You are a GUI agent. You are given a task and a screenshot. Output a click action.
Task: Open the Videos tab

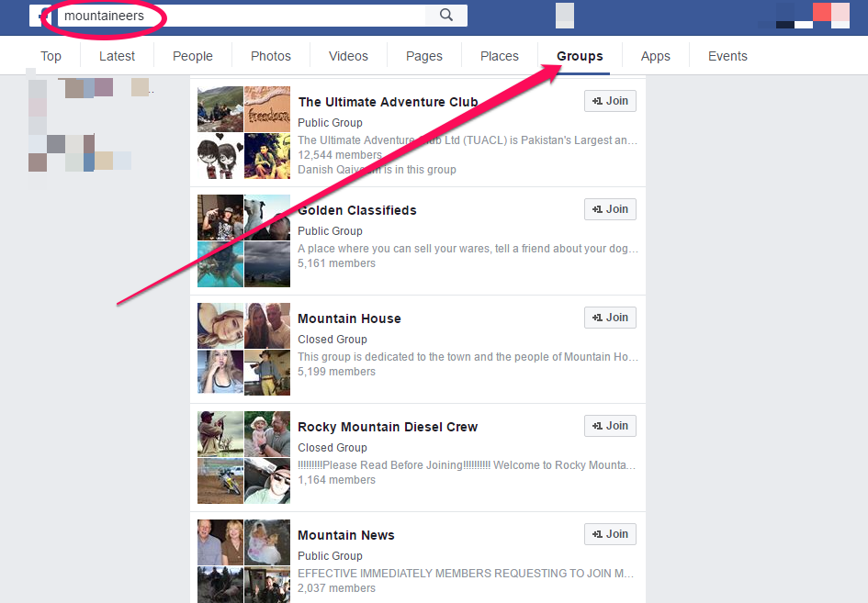(348, 56)
